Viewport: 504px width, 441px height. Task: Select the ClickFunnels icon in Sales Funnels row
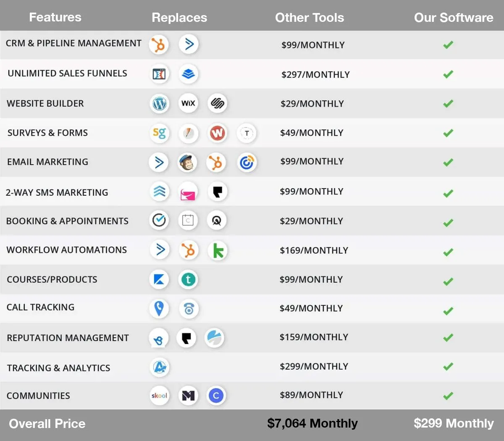click(159, 74)
